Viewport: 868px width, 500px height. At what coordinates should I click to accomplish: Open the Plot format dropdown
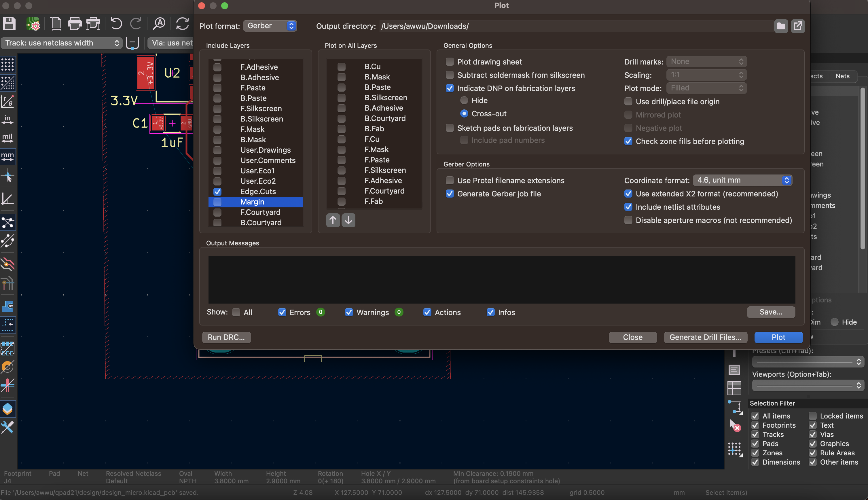(270, 26)
